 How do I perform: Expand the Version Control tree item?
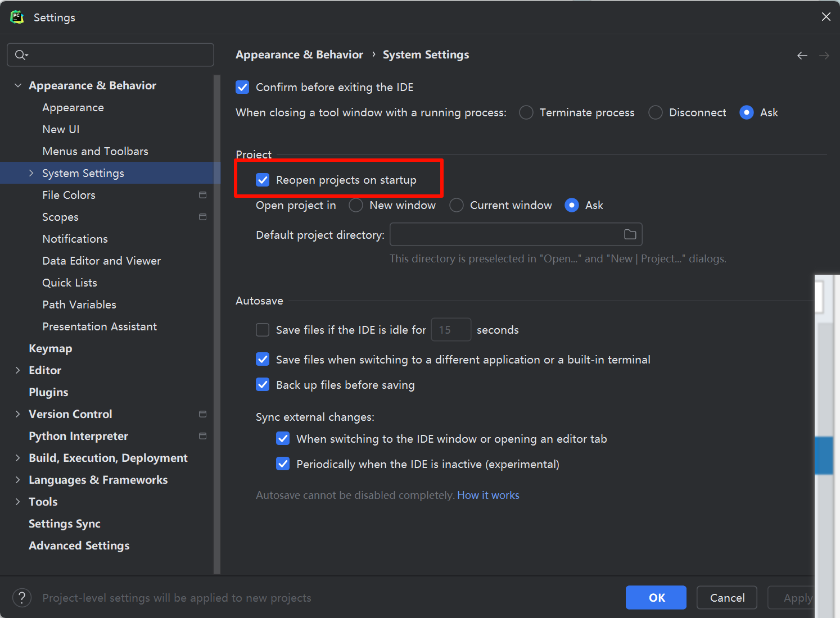pyautogui.click(x=18, y=413)
